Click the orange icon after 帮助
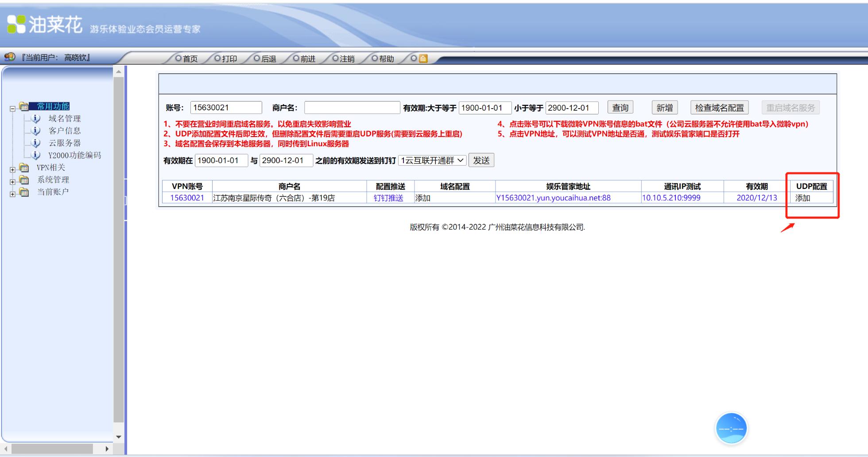This screenshot has height=457, width=868. click(x=423, y=59)
